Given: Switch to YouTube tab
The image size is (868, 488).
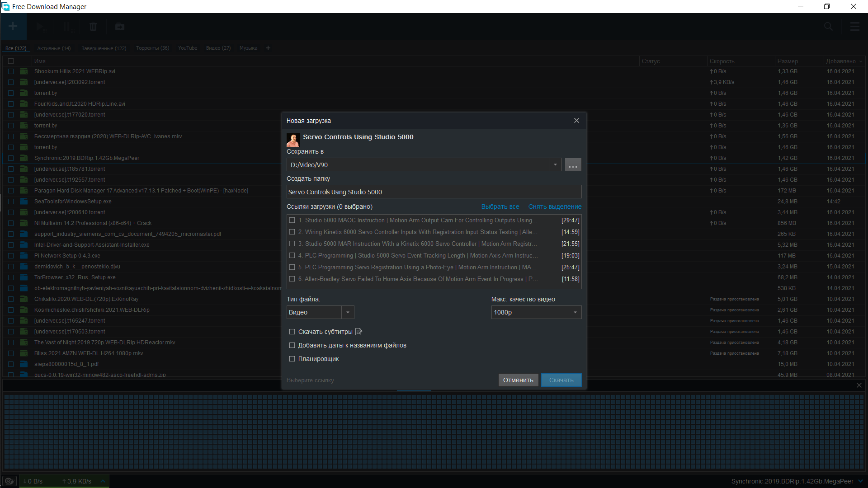Looking at the screenshot, I should 188,48.
